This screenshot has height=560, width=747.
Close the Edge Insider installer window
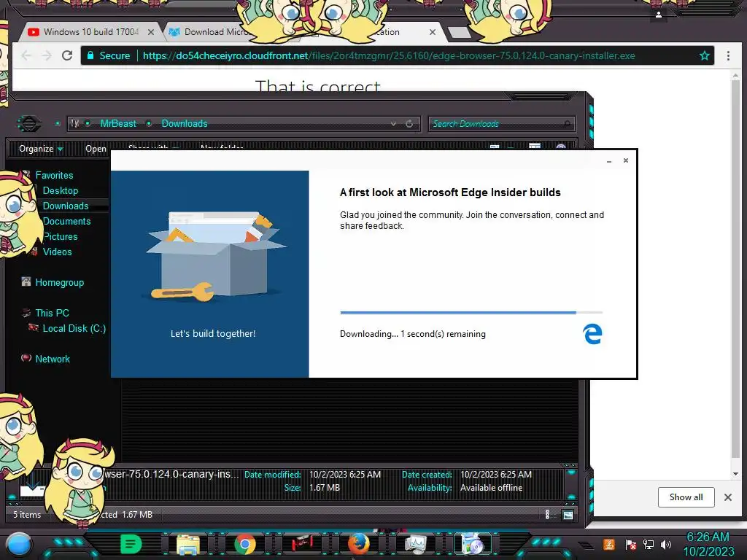tap(625, 160)
